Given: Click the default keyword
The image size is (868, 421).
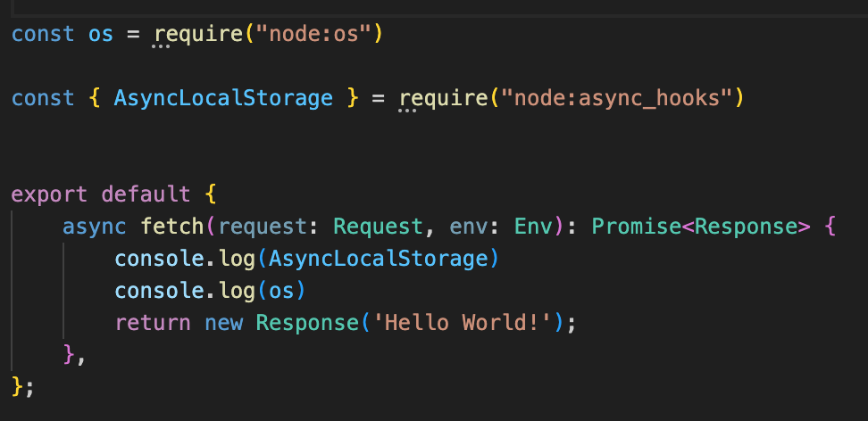Looking at the screenshot, I should [x=146, y=194].
